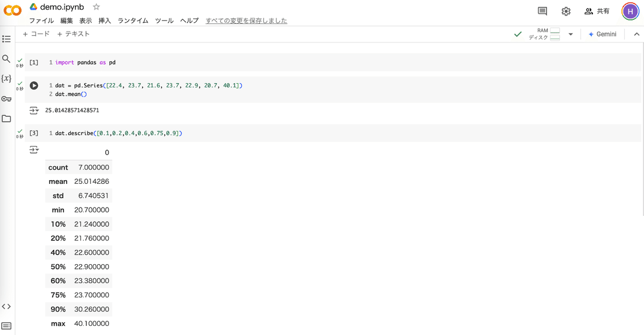The height and width of the screenshot is (335, 644).
Task: Open the Files browser panel
Action: click(6, 118)
